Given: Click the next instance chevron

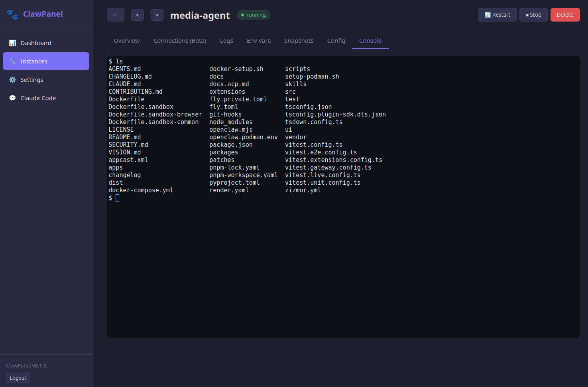Looking at the screenshot, I should coord(157,14).
